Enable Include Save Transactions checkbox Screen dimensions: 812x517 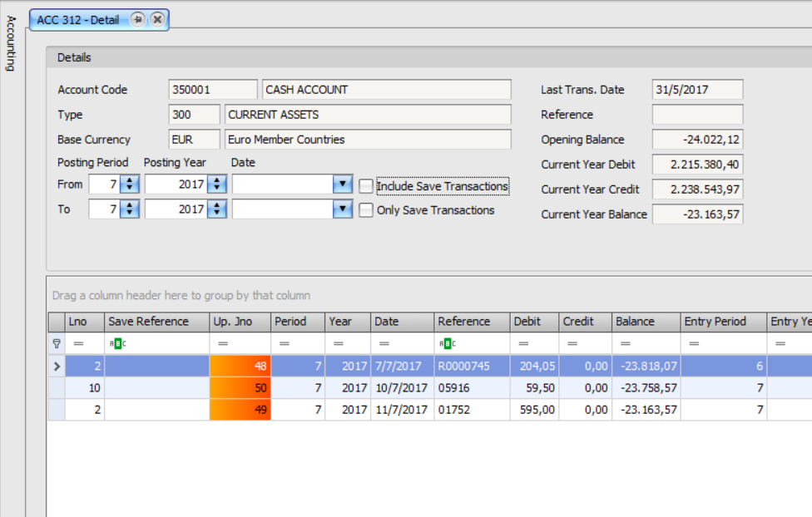pyautogui.click(x=366, y=186)
